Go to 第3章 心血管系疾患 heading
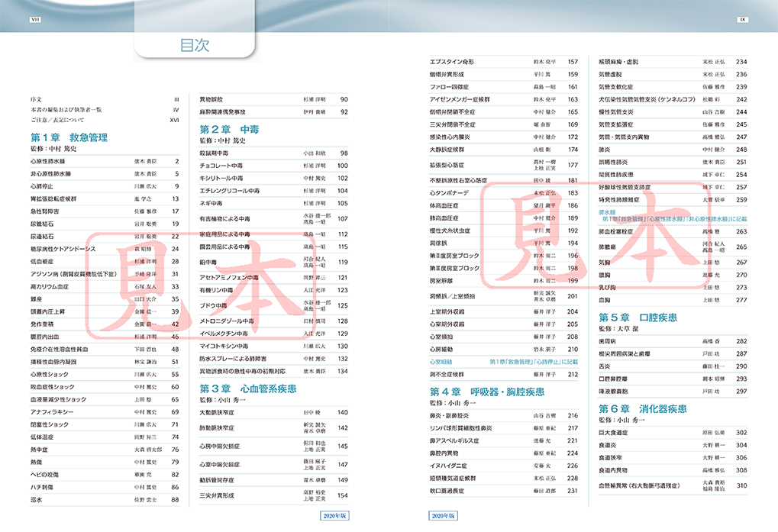778x532 pixels. tap(247, 389)
